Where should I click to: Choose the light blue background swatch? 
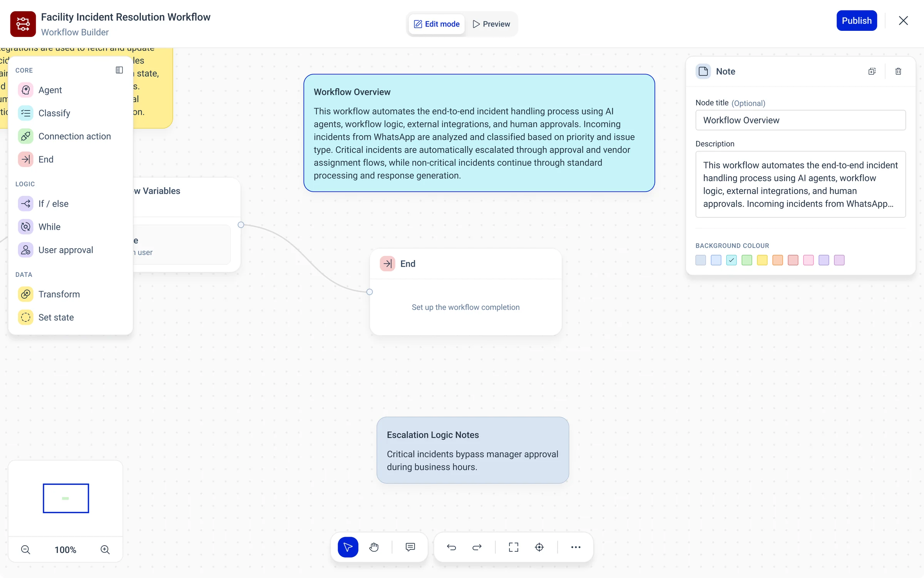[x=716, y=260]
